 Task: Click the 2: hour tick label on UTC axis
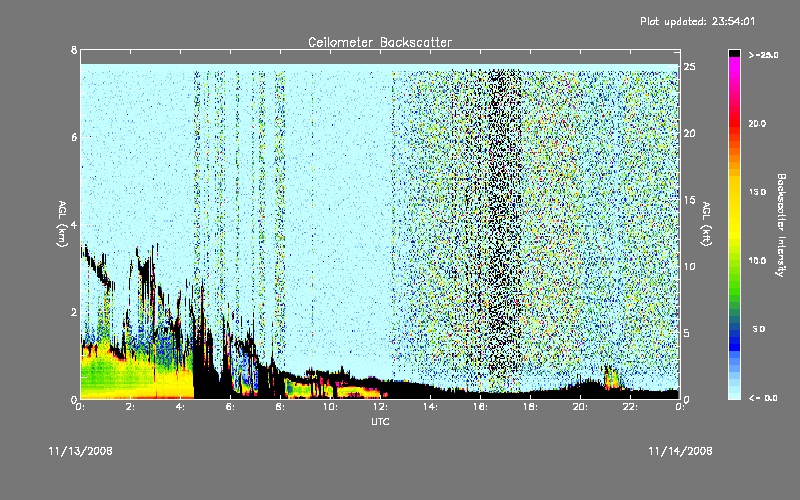click(x=130, y=407)
